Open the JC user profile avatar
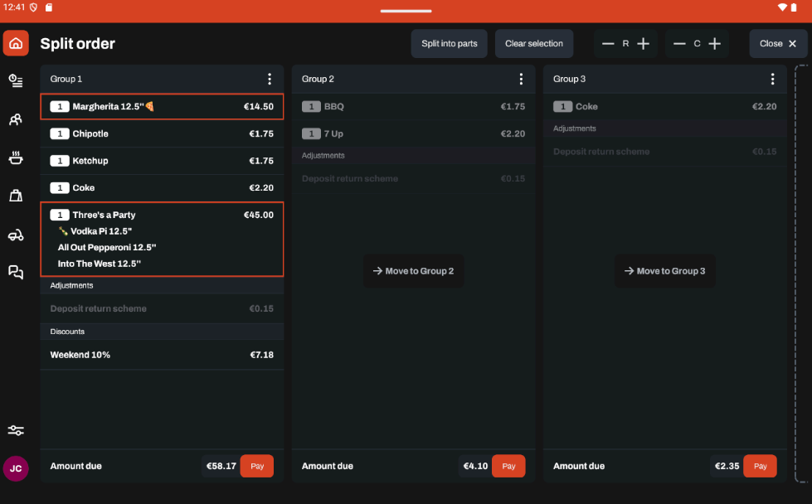The width and height of the screenshot is (812, 504). 16,468
